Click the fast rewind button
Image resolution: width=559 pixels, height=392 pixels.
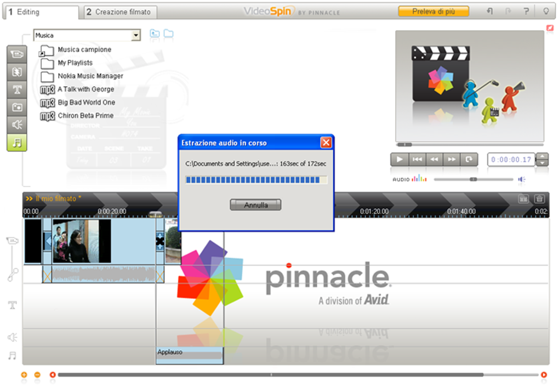(x=434, y=160)
